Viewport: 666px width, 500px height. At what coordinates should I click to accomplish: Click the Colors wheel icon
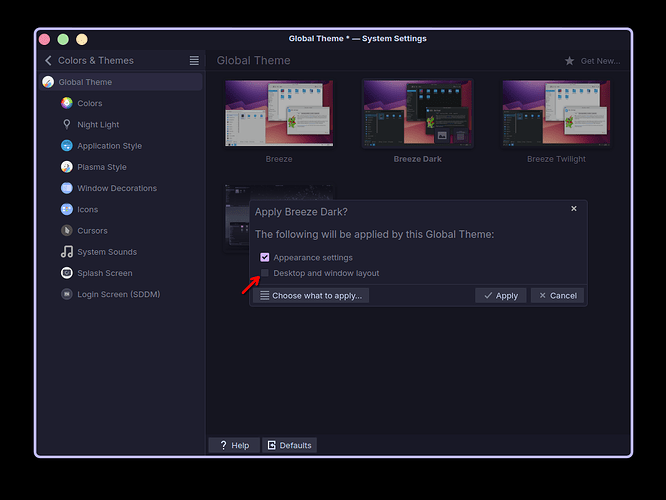tap(67, 103)
